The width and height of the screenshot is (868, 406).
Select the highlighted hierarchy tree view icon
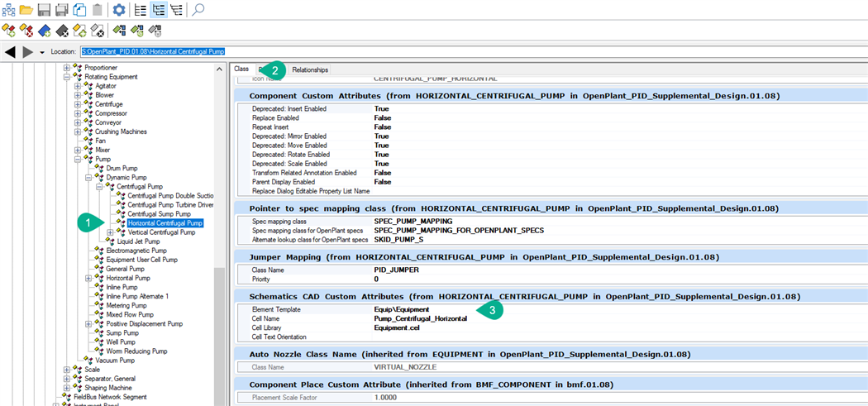(x=159, y=9)
